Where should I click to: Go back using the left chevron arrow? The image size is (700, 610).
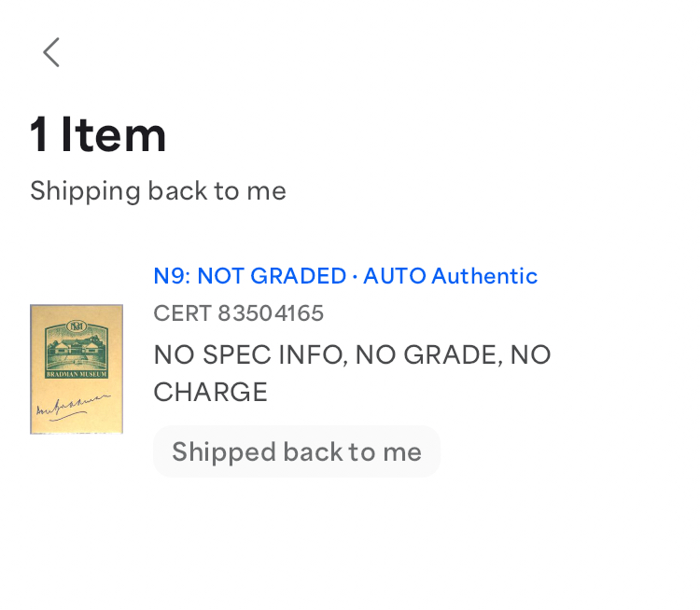coord(51,52)
